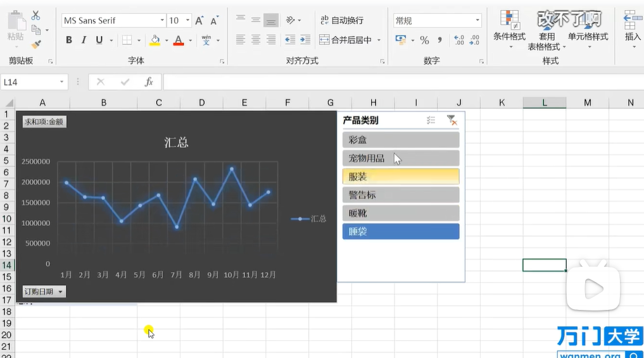Apply percent style
644x358 pixels.
coord(425,40)
